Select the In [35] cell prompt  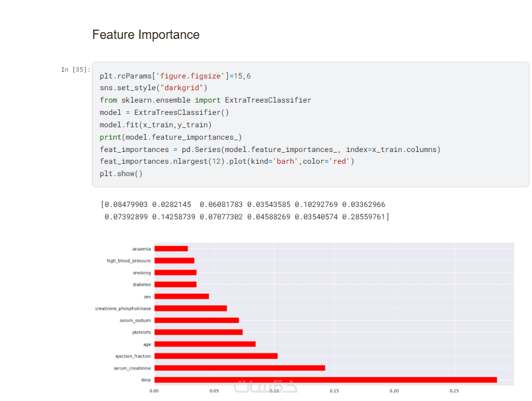tap(75, 70)
